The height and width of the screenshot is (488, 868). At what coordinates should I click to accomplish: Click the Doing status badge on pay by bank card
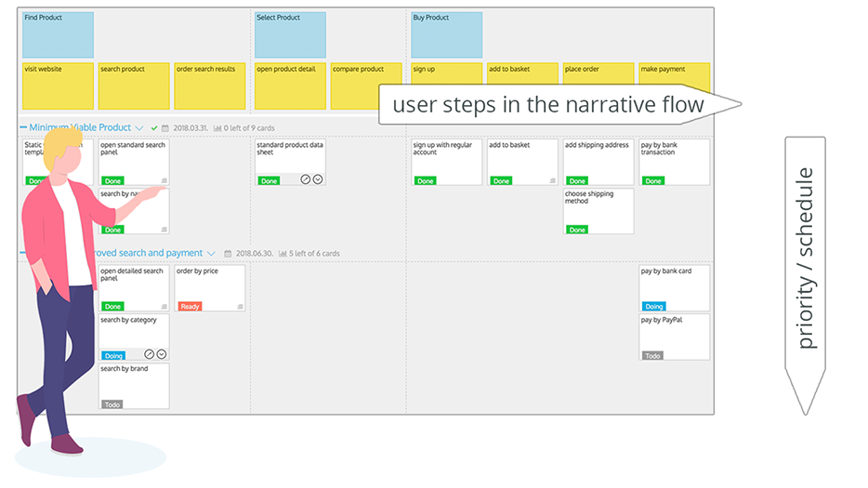point(653,307)
